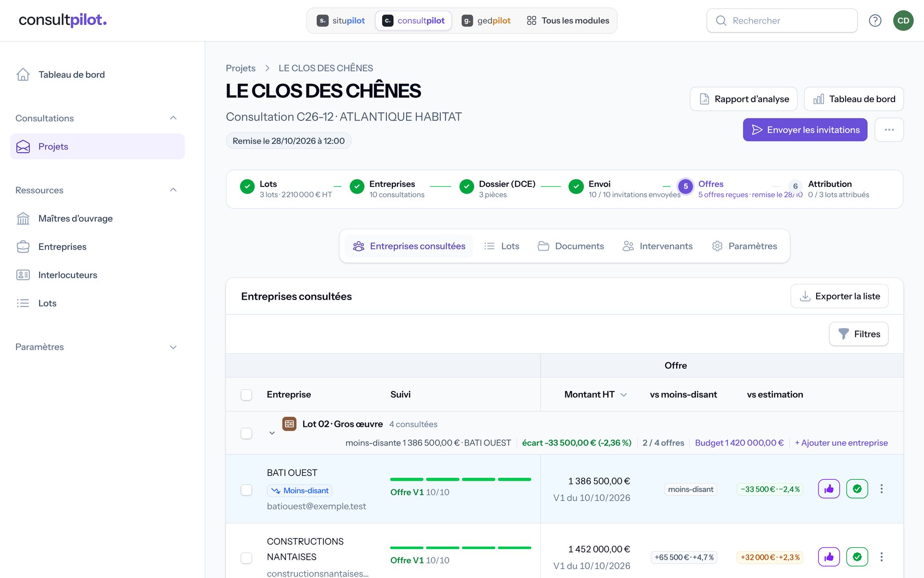Open the CD user avatar menu
Image resolution: width=924 pixels, height=578 pixels.
903,21
